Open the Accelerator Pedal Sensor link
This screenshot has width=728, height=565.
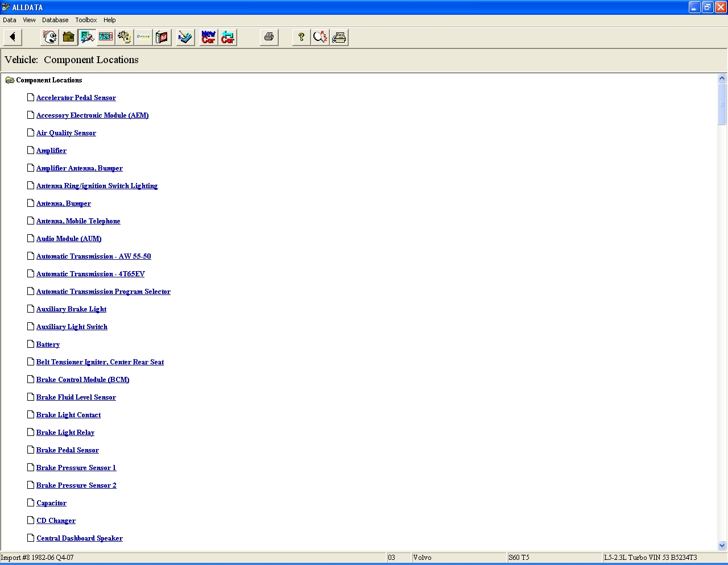pos(76,98)
